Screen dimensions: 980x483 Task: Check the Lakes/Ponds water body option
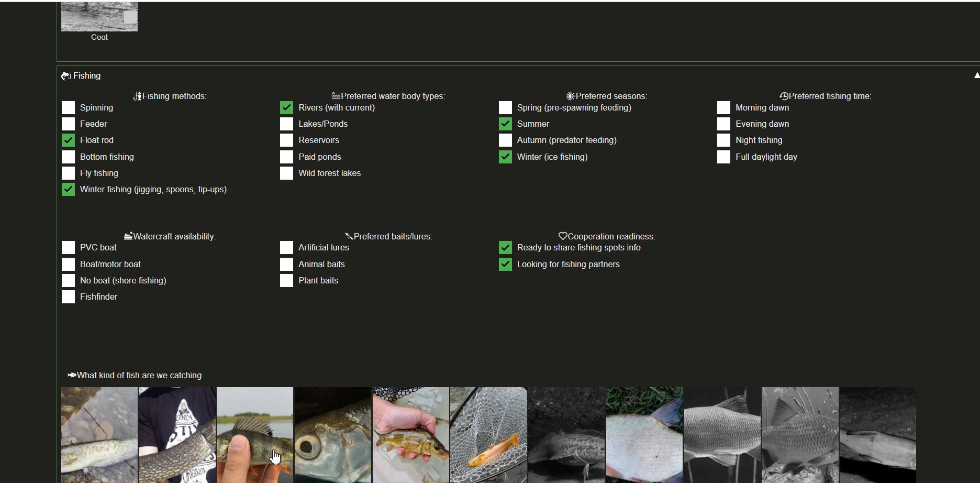pos(286,124)
